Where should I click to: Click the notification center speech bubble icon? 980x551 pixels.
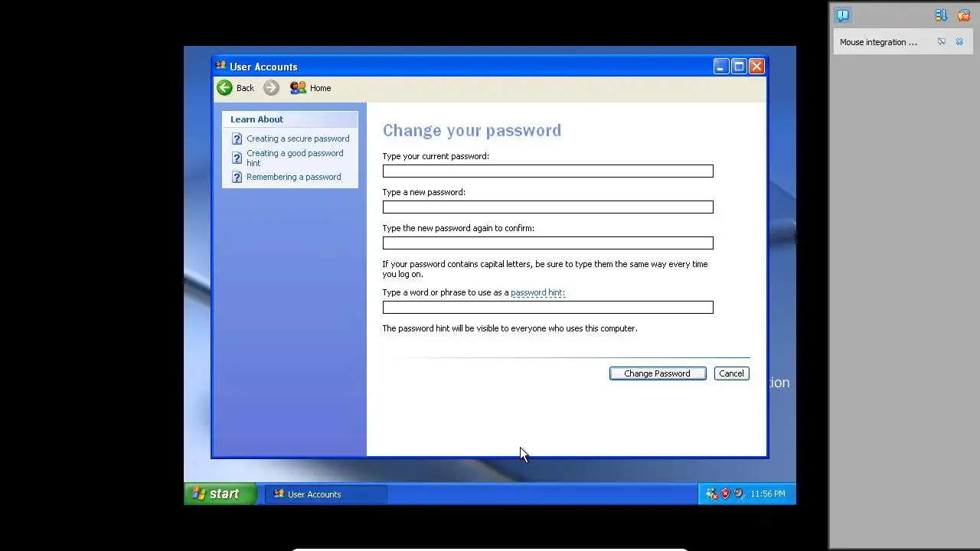(843, 15)
